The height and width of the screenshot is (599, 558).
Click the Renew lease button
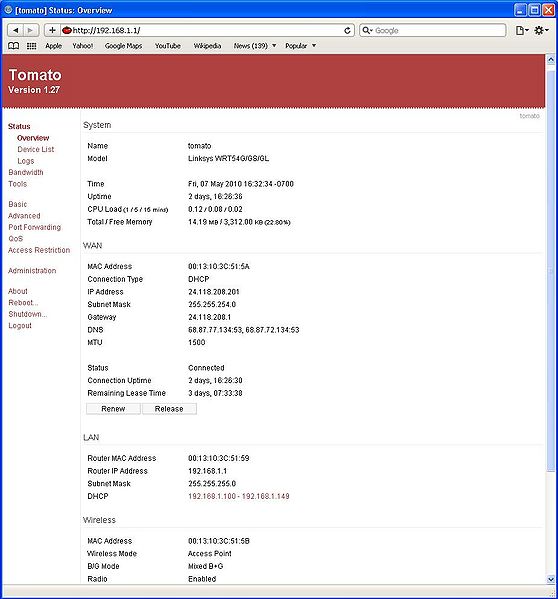point(113,409)
